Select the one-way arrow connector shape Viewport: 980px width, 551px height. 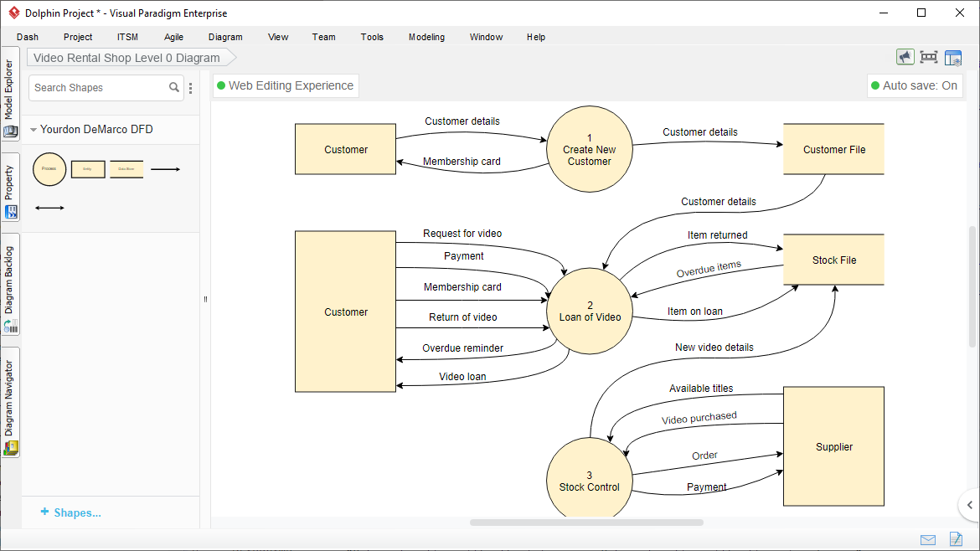(x=165, y=169)
